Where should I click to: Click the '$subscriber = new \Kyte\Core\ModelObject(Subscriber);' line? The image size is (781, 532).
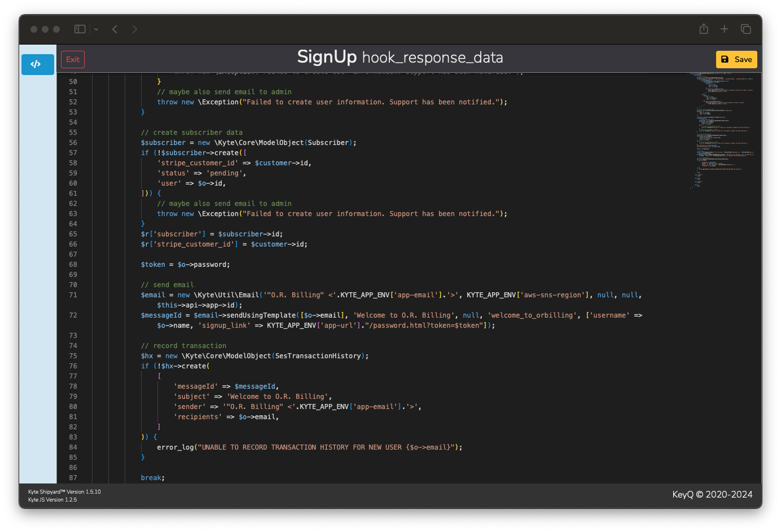(249, 143)
